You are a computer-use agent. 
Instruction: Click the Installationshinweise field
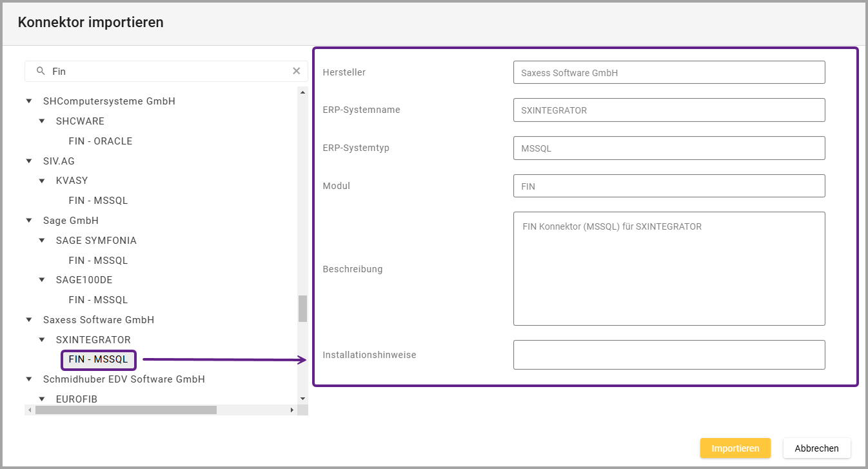[669, 355]
